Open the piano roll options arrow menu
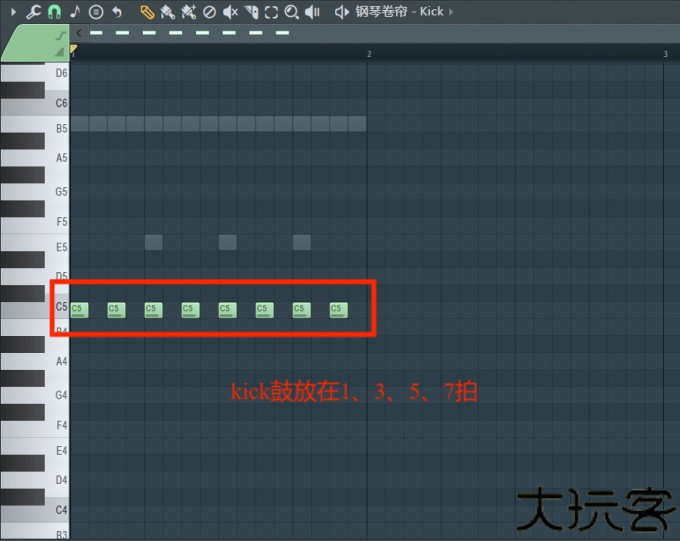This screenshot has height=541, width=680. (x=12, y=12)
